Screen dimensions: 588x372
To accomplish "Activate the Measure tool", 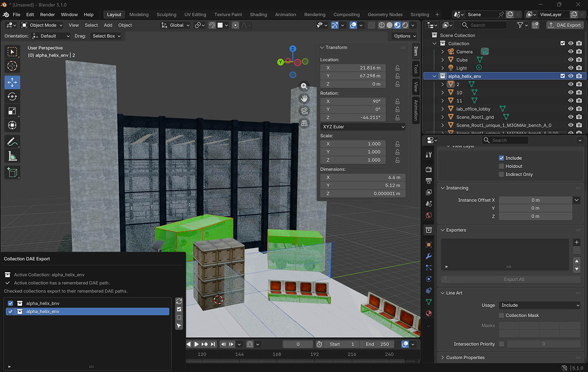I will pyautogui.click(x=12, y=156).
